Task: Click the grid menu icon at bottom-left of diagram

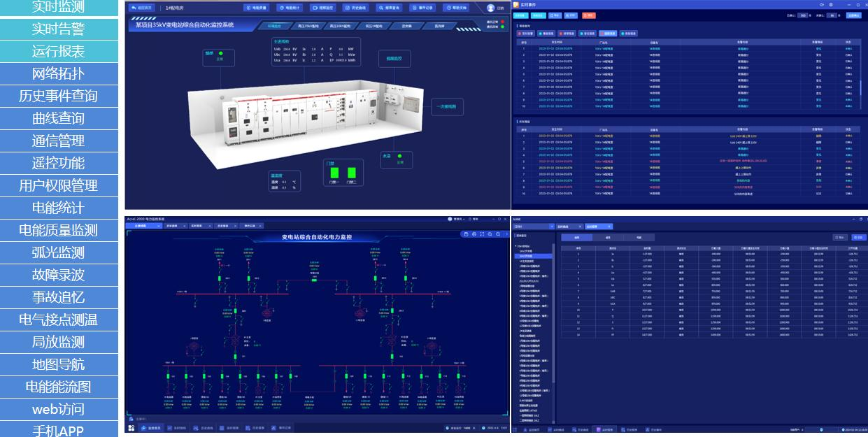Action: (x=131, y=428)
